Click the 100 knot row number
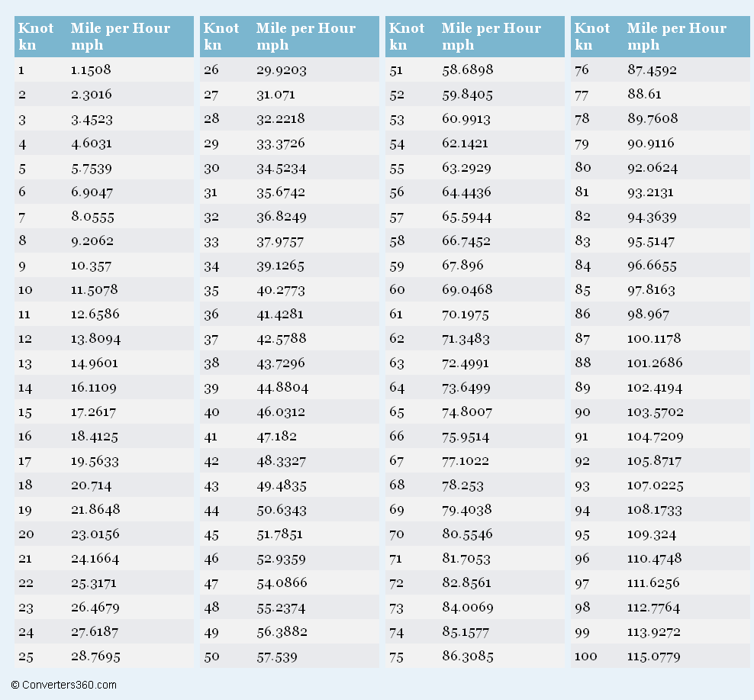This screenshot has height=700, width=754. [x=585, y=656]
